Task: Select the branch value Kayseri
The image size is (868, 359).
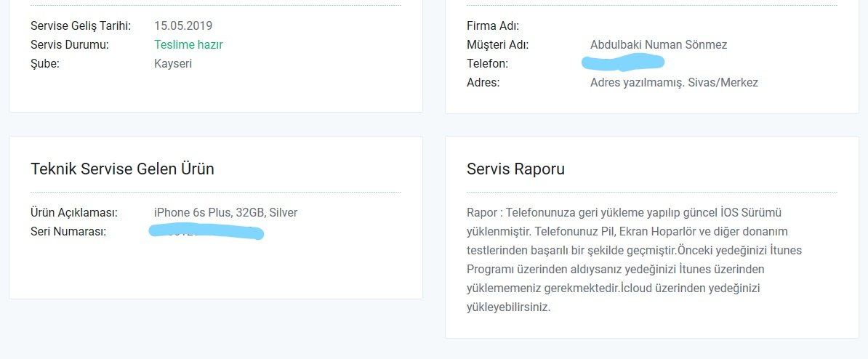Action: coord(173,63)
